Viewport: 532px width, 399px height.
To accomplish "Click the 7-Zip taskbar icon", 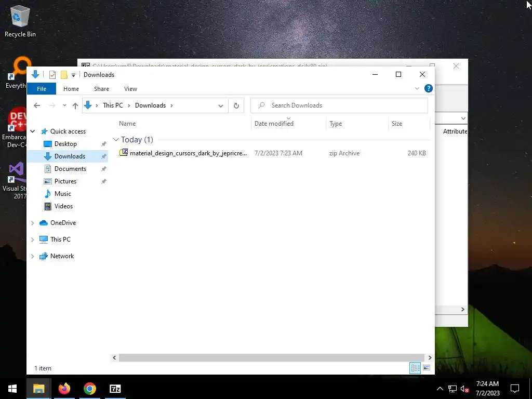I will [115, 389].
